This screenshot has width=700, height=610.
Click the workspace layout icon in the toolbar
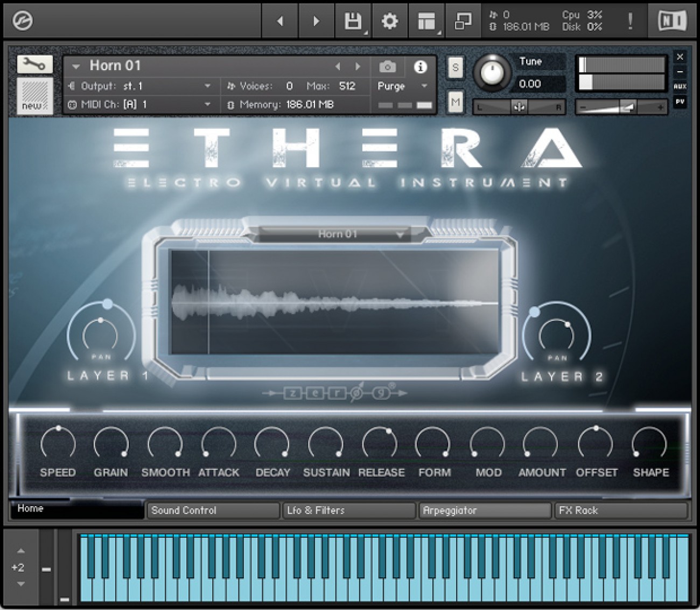pos(426,20)
